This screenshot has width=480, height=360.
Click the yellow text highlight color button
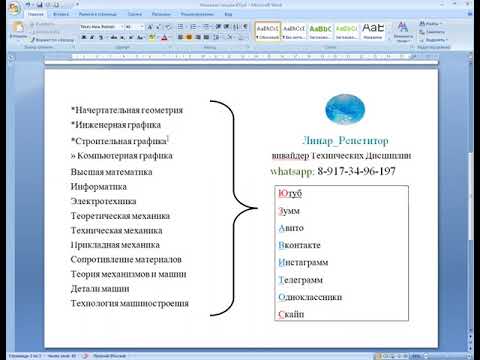pos(152,37)
